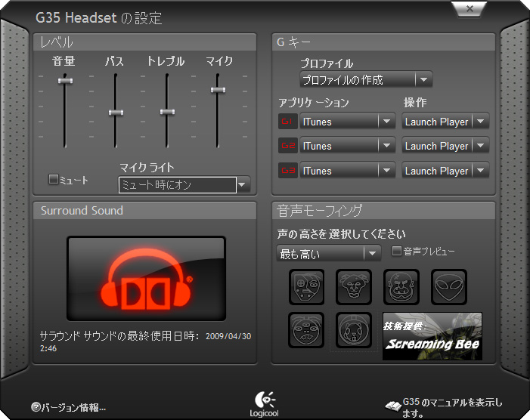The height and width of the screenshot is (420, 530).
Task: Open G35 のマニュアルを表示します link
Action: pos(452,407)
